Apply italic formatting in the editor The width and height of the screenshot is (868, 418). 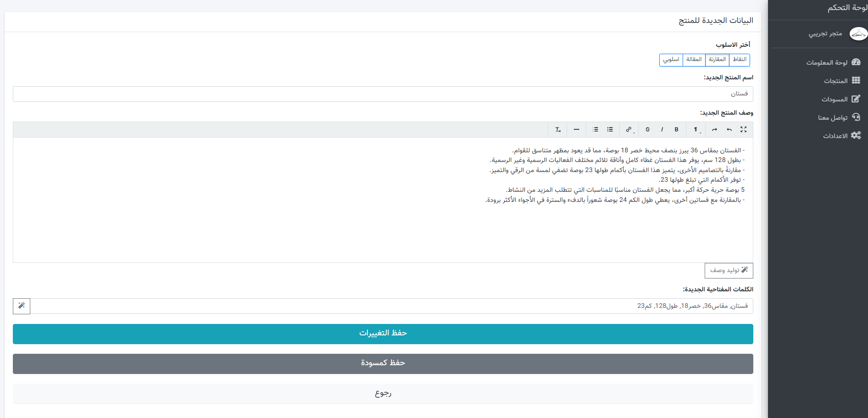(x=662, y=130)
